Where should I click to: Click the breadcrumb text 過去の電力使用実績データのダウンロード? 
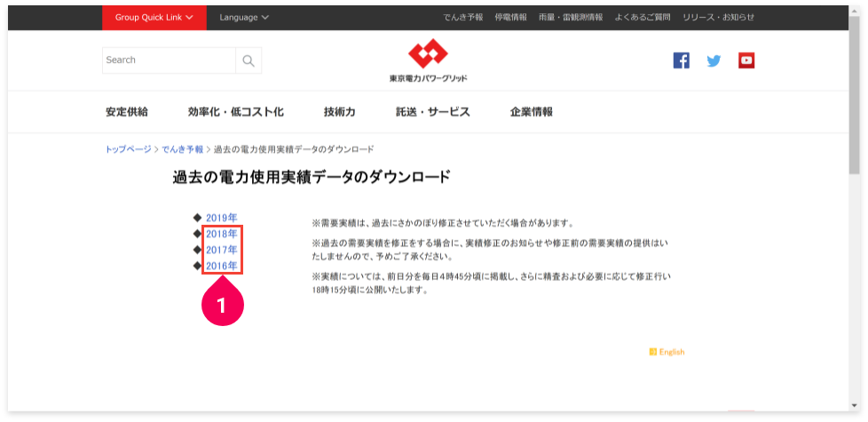pyautogui.click(x=294, y=149)
